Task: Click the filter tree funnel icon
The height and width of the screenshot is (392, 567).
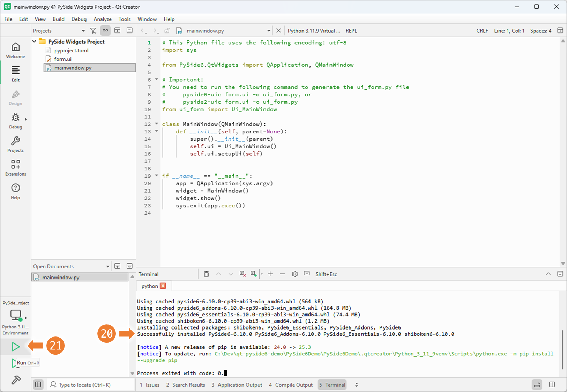Action: [93, 31]
